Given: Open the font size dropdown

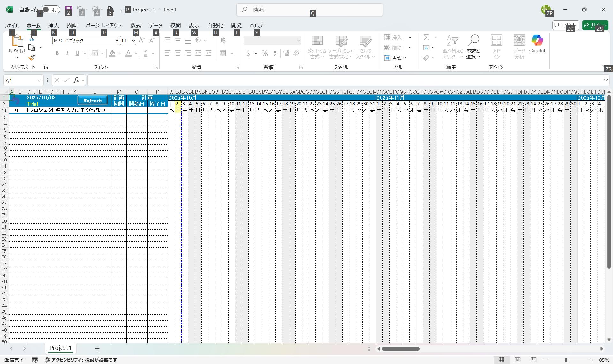Looking at the screenshot, I should click(x=133, y=41).
